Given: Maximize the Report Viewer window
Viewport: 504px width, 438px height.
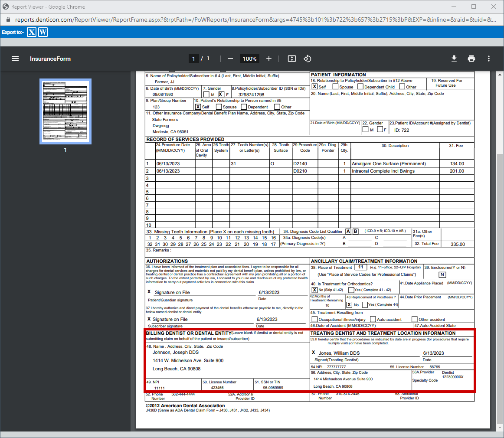Looking at the screenshot, I should (474, 7).
